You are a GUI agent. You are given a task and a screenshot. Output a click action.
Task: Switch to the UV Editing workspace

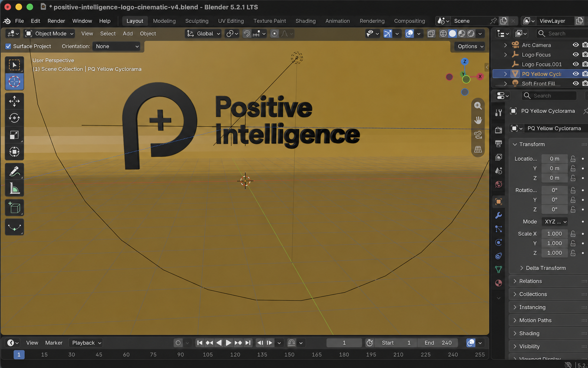point(231,21)
